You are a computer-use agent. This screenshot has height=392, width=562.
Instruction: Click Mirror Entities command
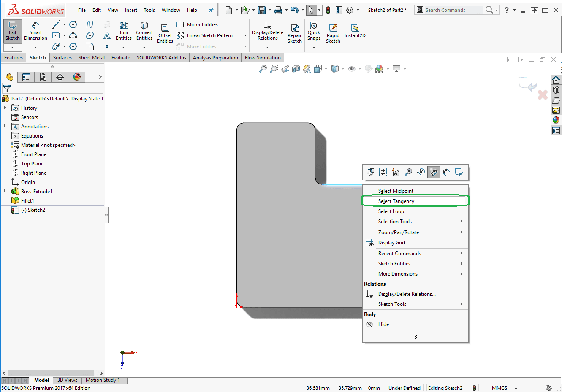[x=202, y=24]
